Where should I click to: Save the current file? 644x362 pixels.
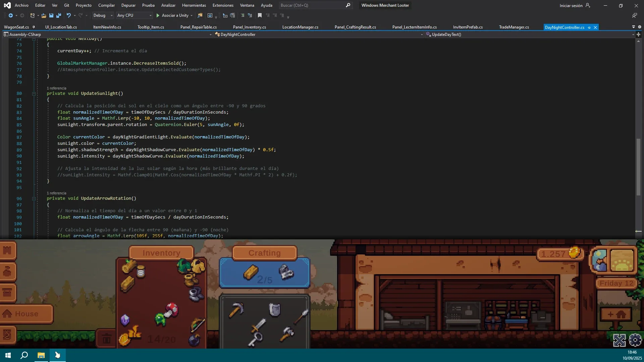pyautogui.click(x=51, y=15)
